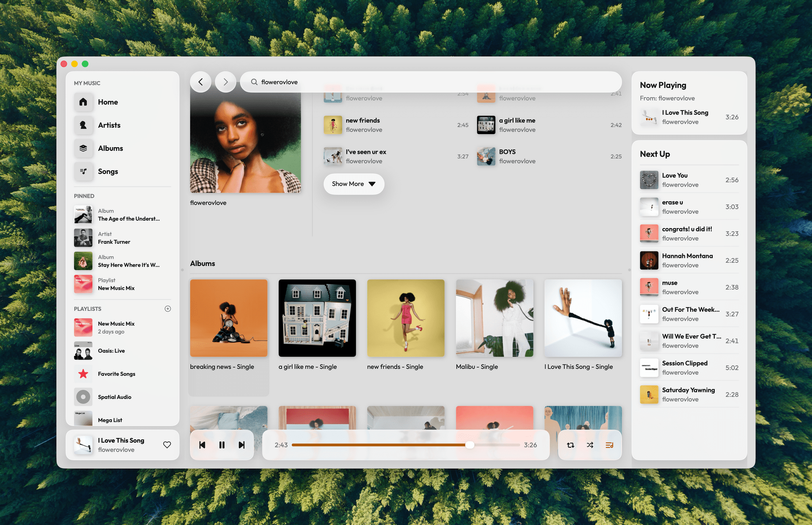
Task: Toggle the heart to favorite this song
Action: click(x=167, y=445)
